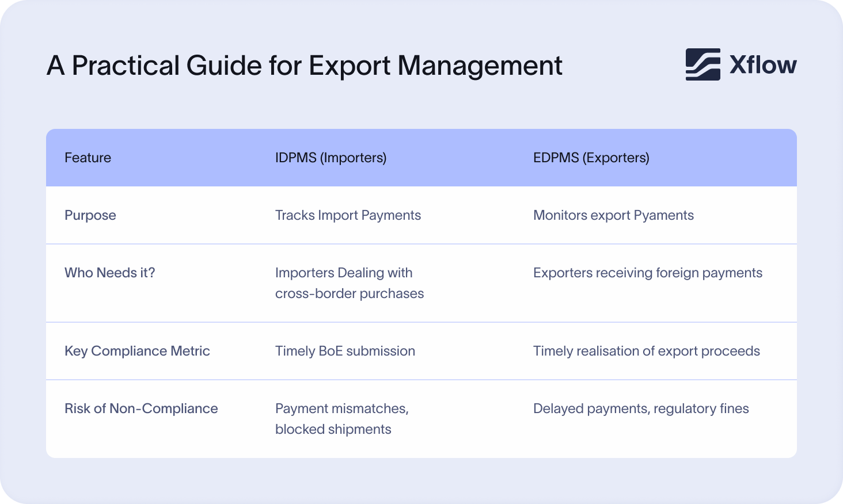Click the Purpose row label
Screen dimensions: 843x504
90,215
